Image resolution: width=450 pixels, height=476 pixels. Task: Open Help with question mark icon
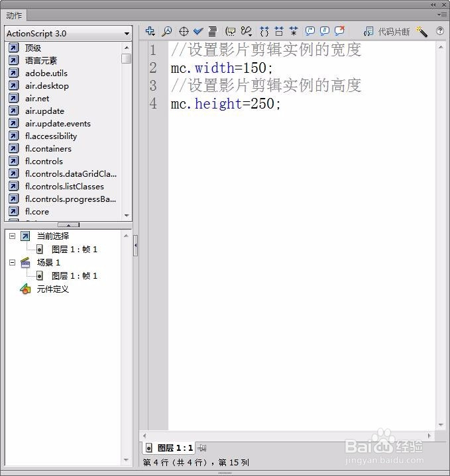[439, 31]
